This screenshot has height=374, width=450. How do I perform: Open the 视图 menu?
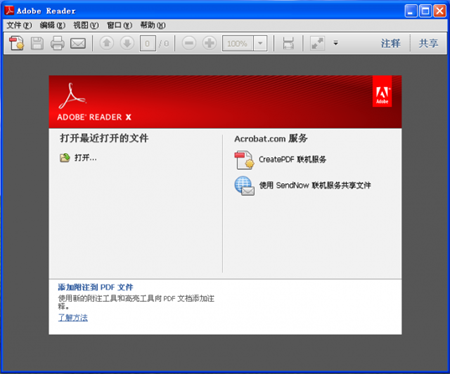[86, 25]
